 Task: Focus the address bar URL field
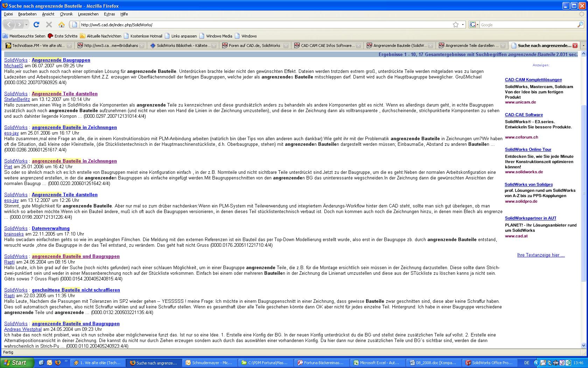[265, 25]
